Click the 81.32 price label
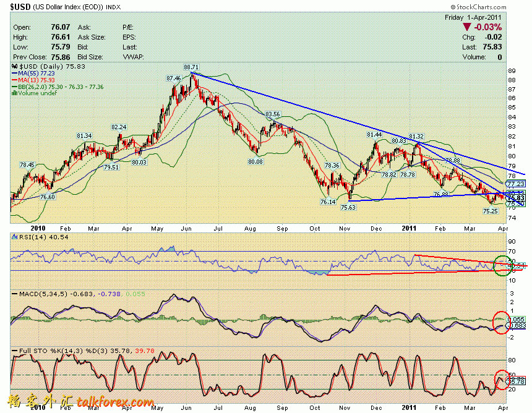Image resolution: width=532 pixels, height=413 pixels. (x=416, y=136)
